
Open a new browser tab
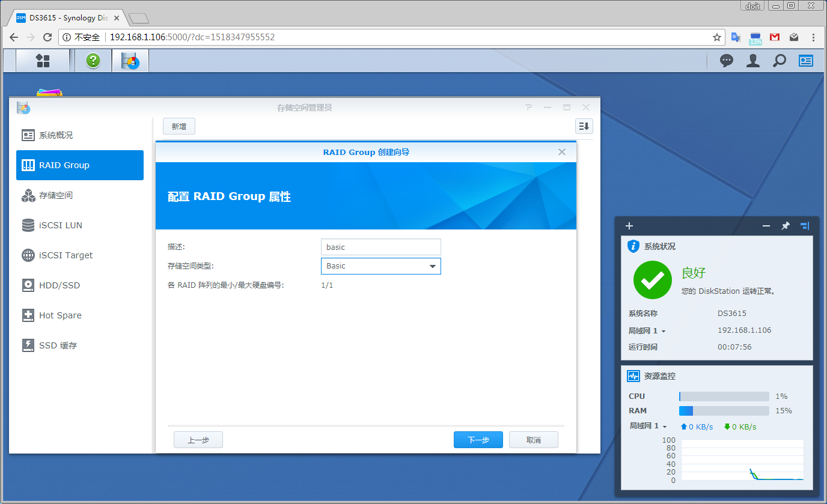pos(139,18)
